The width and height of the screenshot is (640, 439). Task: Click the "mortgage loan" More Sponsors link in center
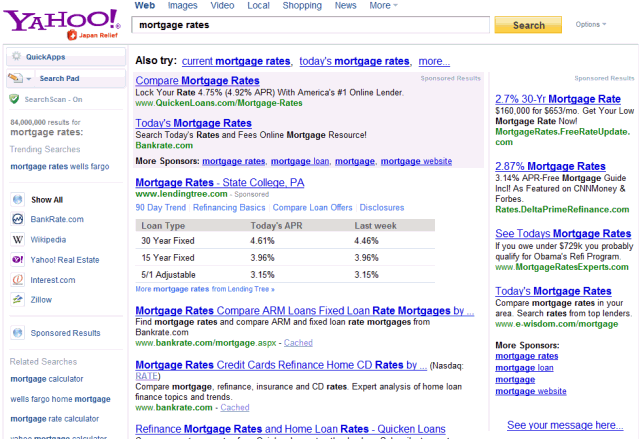300,161
